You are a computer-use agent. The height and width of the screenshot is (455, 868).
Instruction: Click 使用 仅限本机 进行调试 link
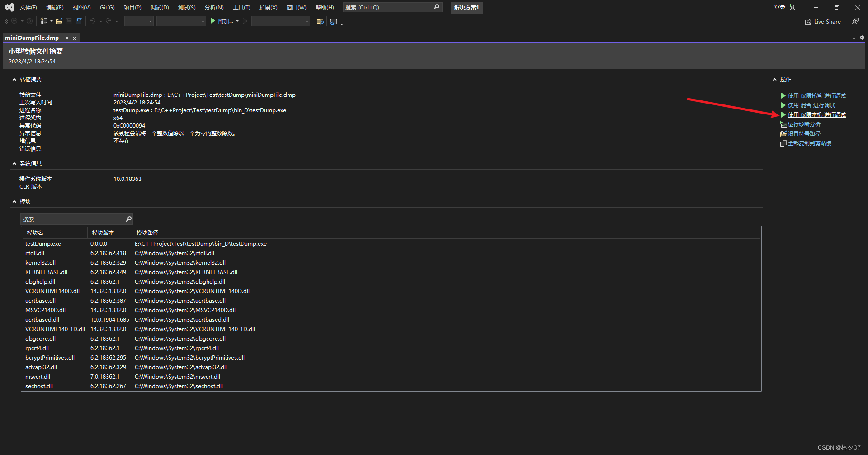[x=816, y=115]
